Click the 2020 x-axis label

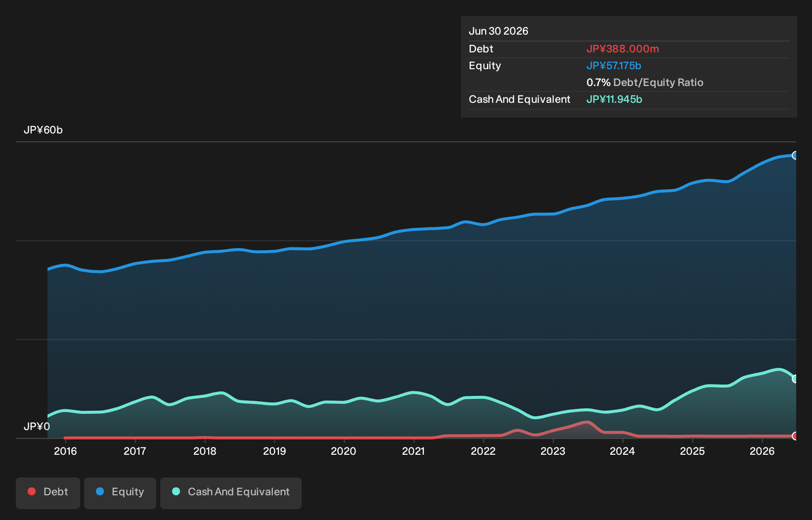343,451
